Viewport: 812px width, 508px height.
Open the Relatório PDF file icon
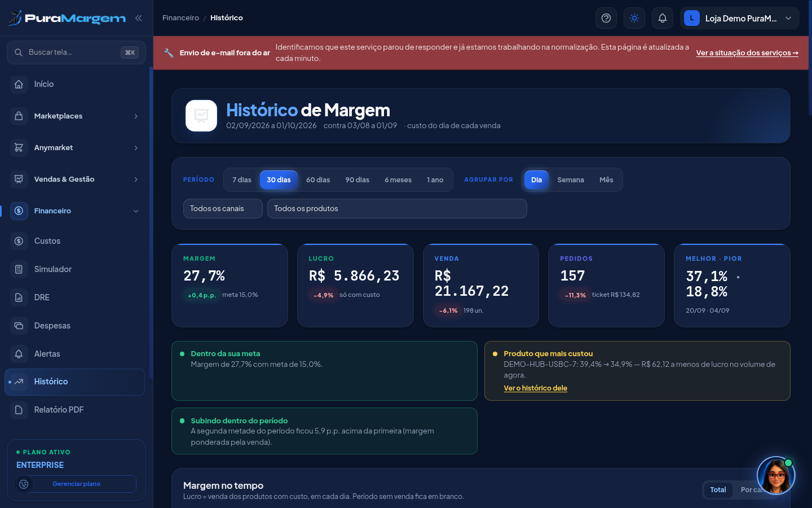(19, 410)
